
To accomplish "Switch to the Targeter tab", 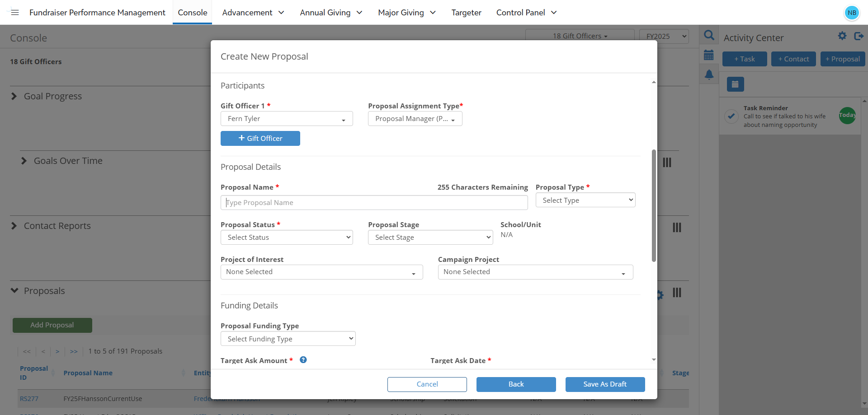I will pyautogui.click(x=466, y=13).
